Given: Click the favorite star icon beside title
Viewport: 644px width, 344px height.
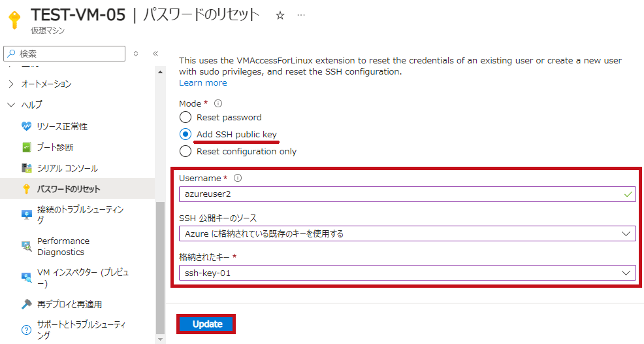Looking at the screenshot, I should [x=280, y=15].
